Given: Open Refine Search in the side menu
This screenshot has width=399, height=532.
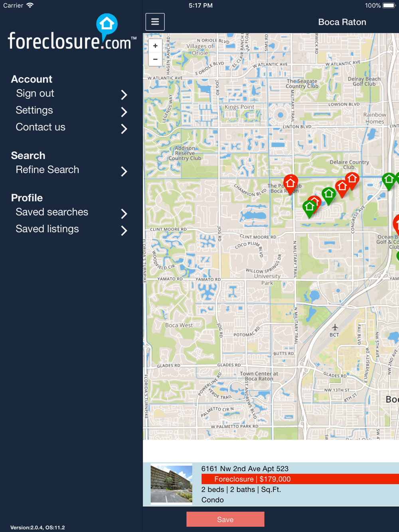Looking at the screenshot, I should pos(47,170).
